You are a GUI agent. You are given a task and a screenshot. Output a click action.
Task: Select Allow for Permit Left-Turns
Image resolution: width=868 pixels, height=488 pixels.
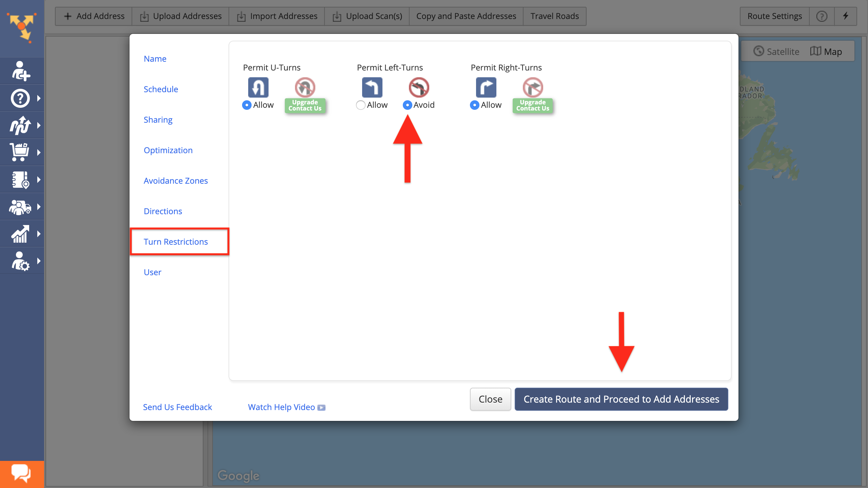point(360,104)
